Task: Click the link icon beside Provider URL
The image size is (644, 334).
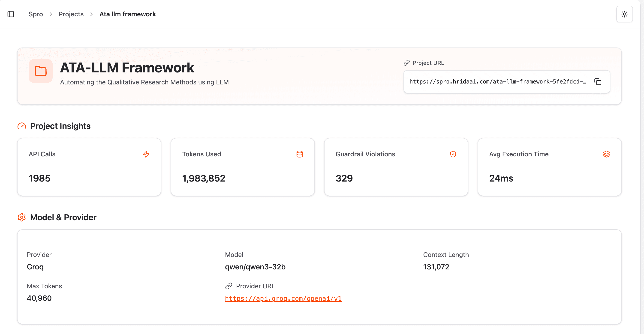Action: [229, 286]
